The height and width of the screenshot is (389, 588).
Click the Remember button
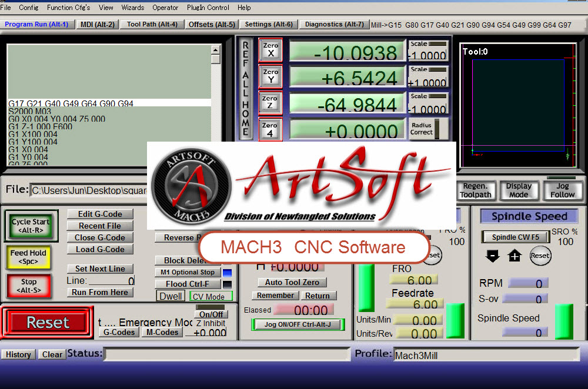click(x=275, y=296)
